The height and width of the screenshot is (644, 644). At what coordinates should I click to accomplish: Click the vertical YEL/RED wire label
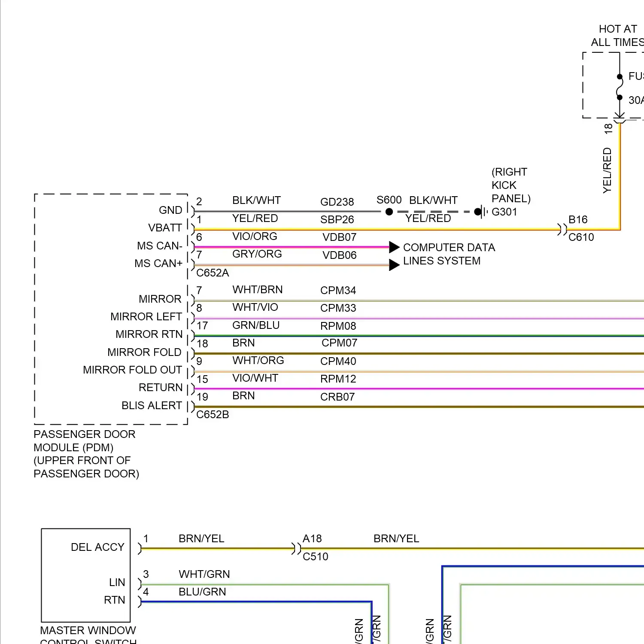[607, 170]
